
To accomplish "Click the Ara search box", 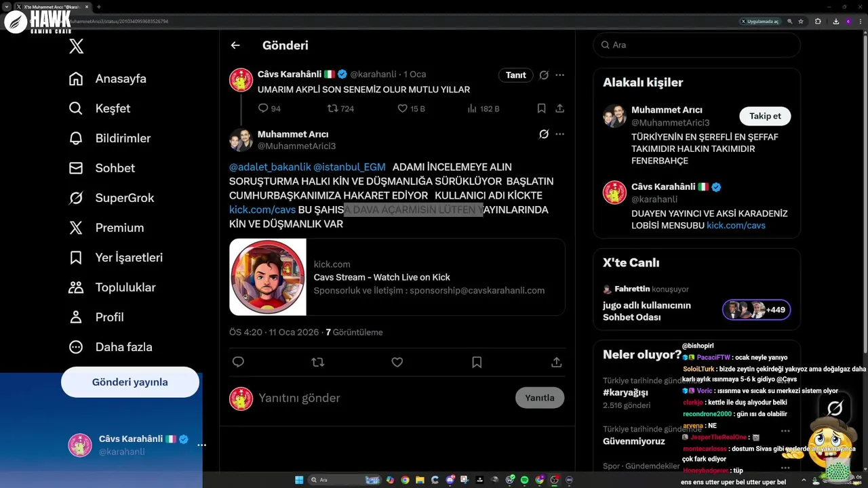I will click(x=696, y=45).
